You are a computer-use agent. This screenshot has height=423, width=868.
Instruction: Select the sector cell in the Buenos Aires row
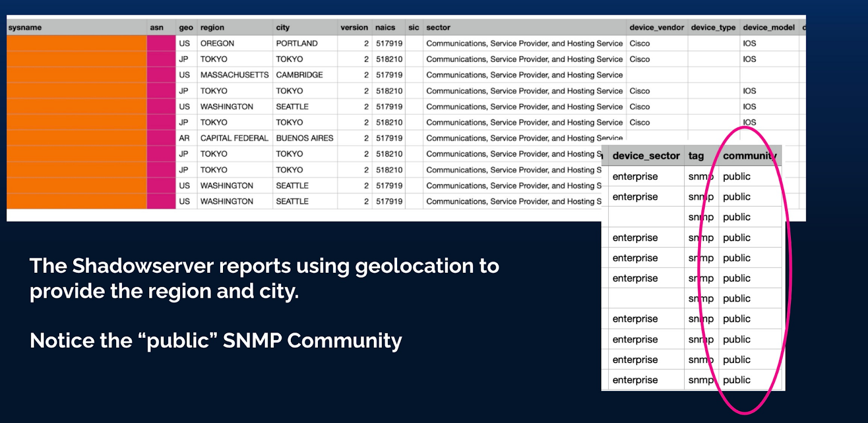[525, 138]
